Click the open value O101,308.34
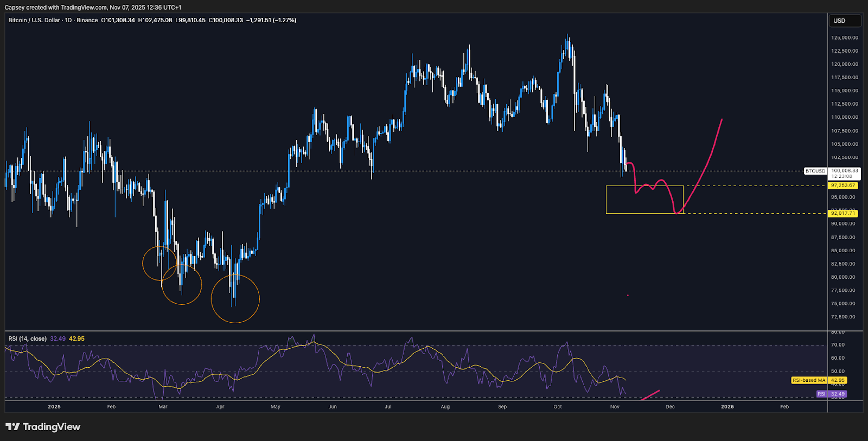Image resolution: width=868 pixels, height=441 pixels. click(118, 20)
